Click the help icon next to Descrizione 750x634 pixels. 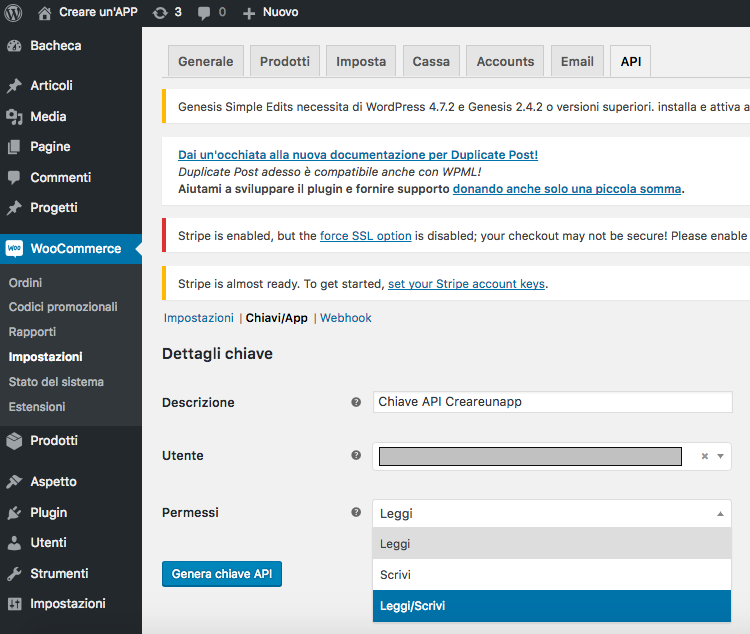[356, 402]
